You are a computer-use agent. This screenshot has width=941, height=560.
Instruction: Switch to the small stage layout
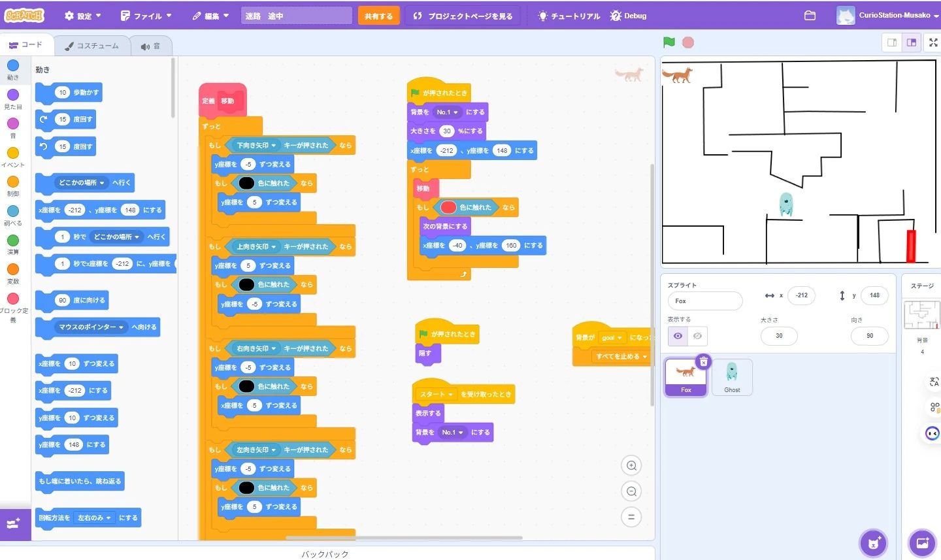(x=891, y=42)
